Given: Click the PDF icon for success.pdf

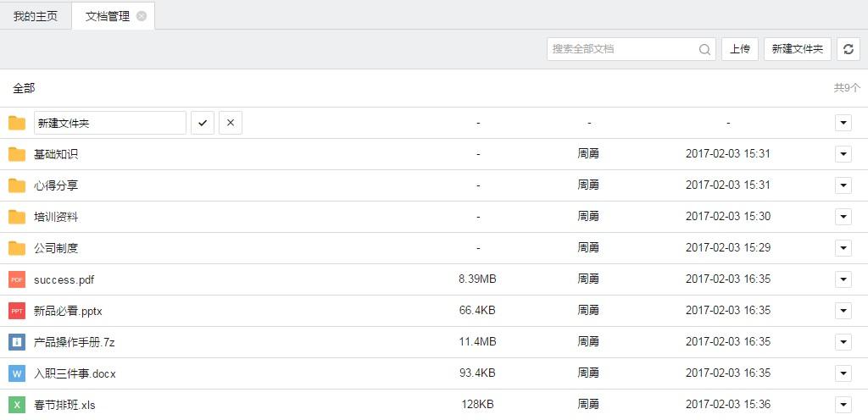Looking at the screenshot, I should (17, 279).
